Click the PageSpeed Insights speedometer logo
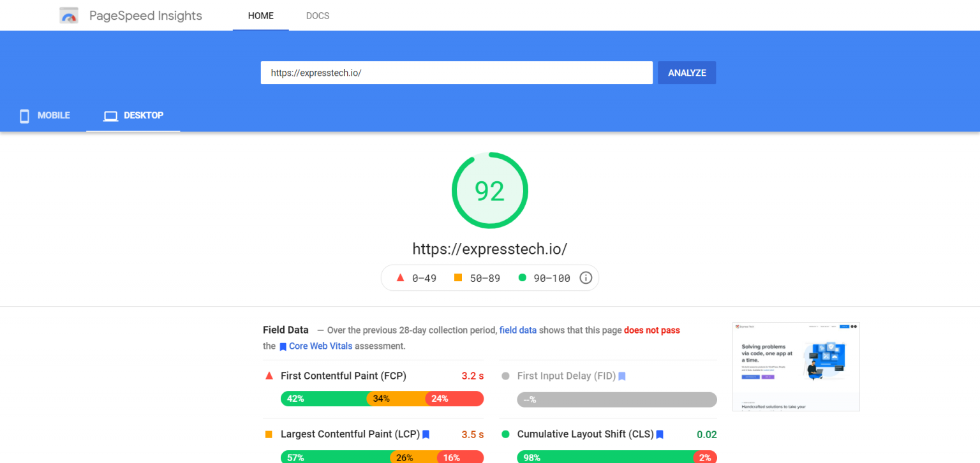This screenshot has height=463, width=980. click(68, 15)
